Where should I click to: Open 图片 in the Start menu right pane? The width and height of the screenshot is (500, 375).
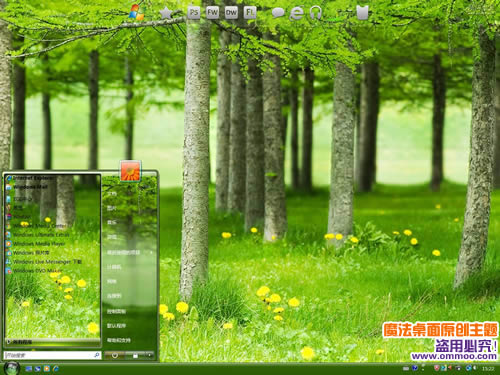coord(112,208)
